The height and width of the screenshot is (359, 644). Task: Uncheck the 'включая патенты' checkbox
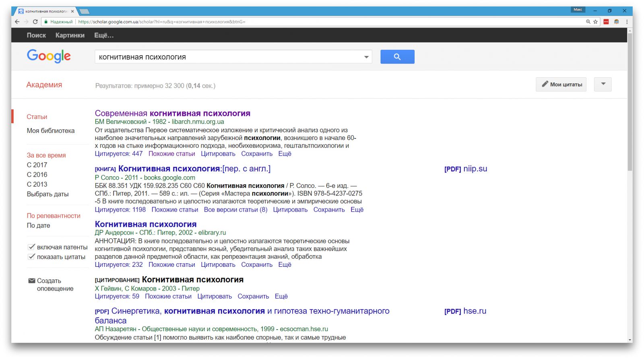tap(31, 247)
